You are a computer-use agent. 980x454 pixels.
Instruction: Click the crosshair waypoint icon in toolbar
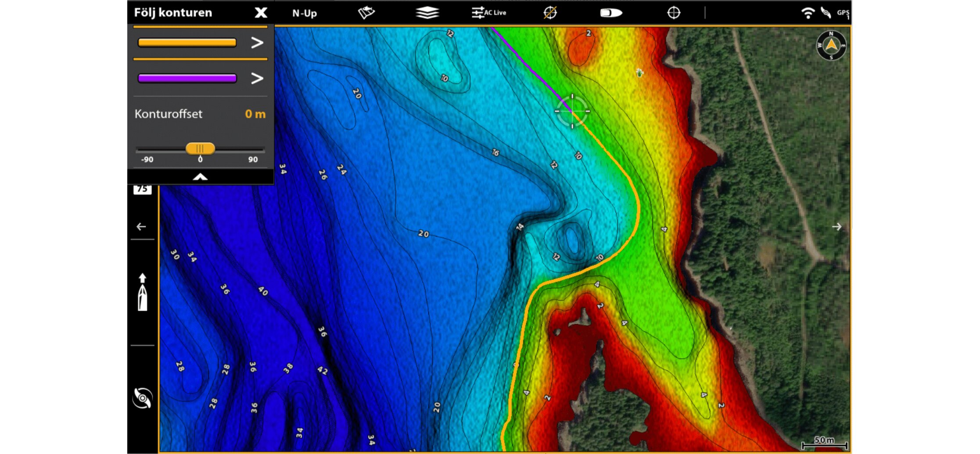(x=673, y=13)
